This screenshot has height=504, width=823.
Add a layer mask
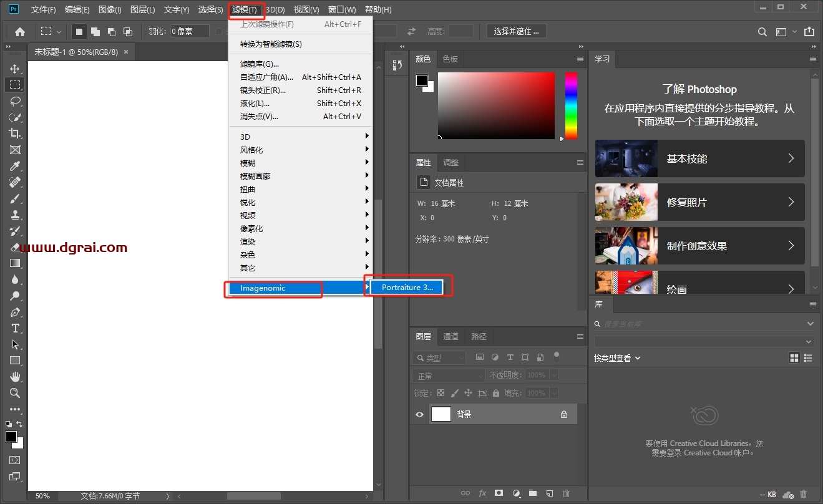499,493
